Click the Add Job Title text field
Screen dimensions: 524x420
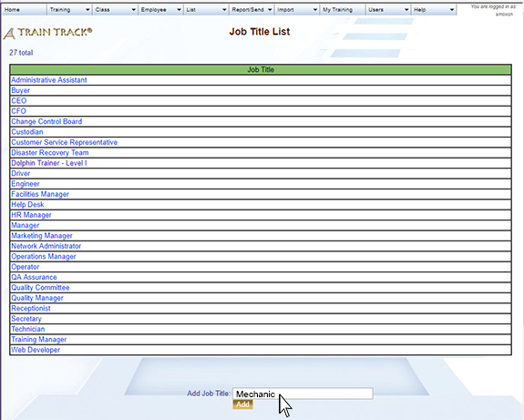pos(303,394)
